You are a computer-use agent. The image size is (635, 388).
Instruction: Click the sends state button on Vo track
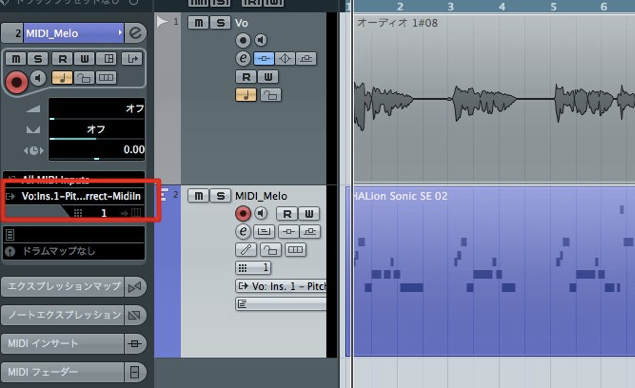[306, 58]
